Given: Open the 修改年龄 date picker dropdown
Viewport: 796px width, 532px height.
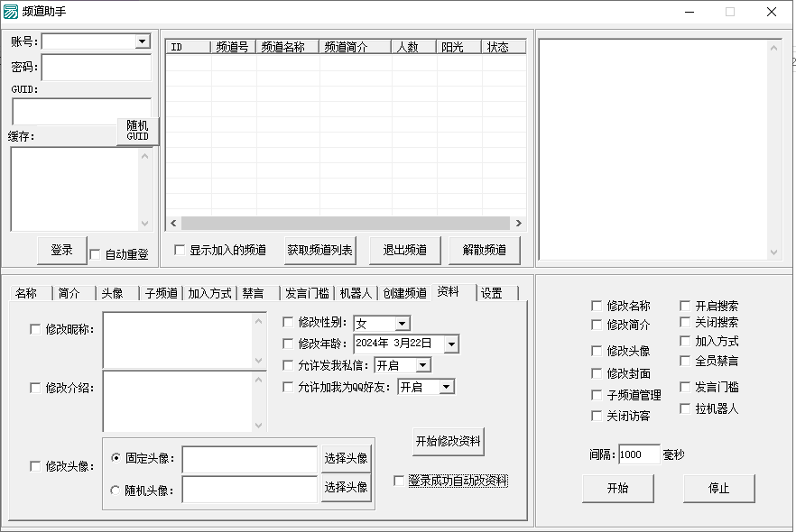Looking at the screenshot, I should coord(451,344).
